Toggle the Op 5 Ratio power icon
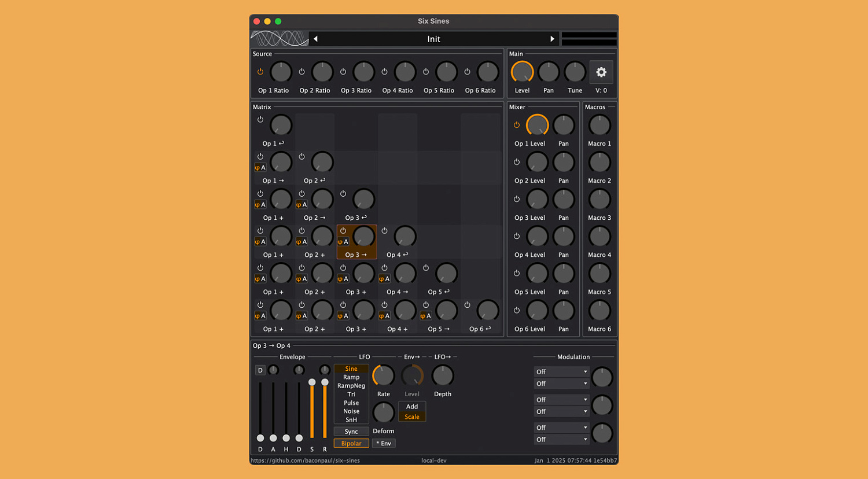 tap(426, 72)
